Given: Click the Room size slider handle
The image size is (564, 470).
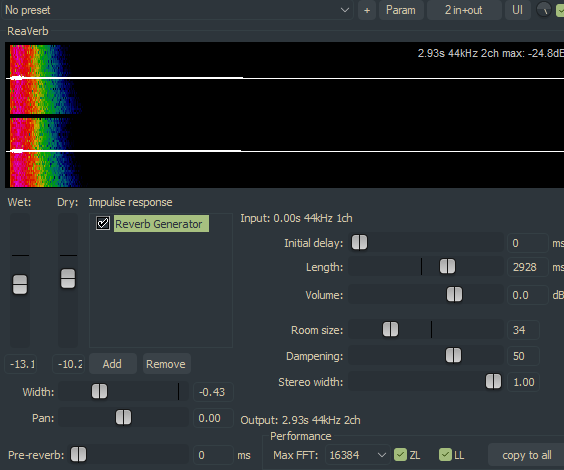Looking at the screenshot, I should click(390, 329).
